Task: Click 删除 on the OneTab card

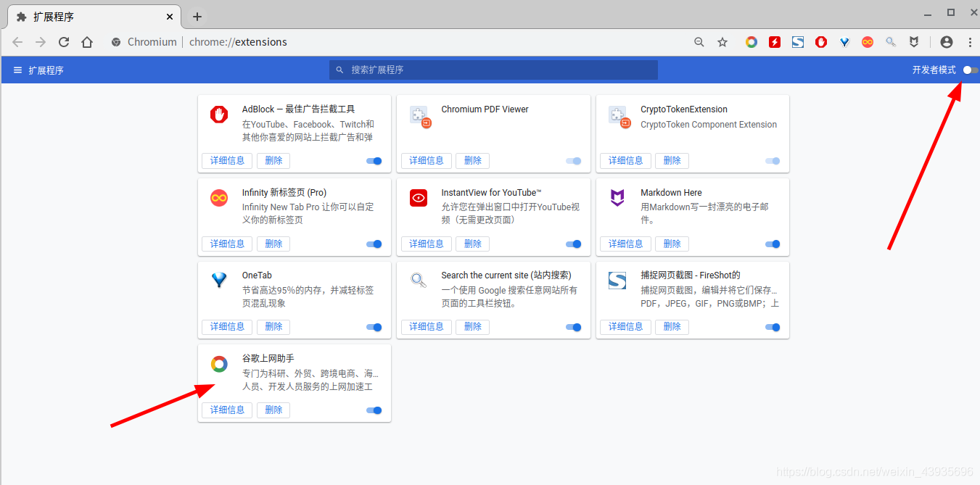Action: tap(273, 327)
